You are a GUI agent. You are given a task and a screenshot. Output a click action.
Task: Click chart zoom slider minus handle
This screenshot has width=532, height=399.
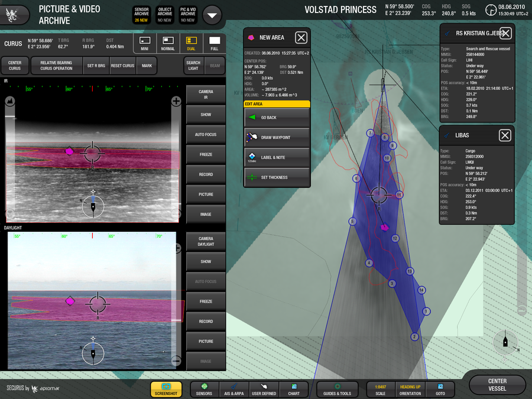pyautogui.click(x=522, y=310)
